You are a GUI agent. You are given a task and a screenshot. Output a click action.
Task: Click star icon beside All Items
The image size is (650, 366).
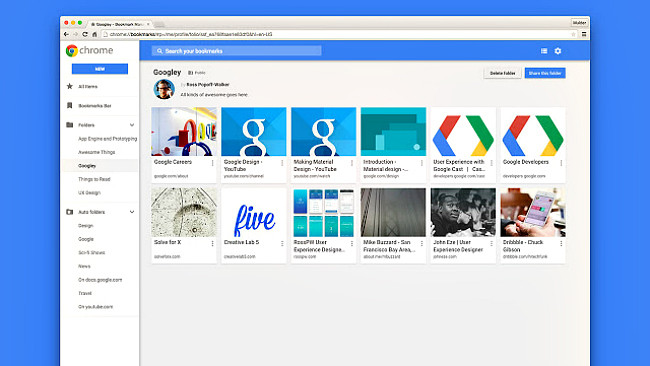70,86
